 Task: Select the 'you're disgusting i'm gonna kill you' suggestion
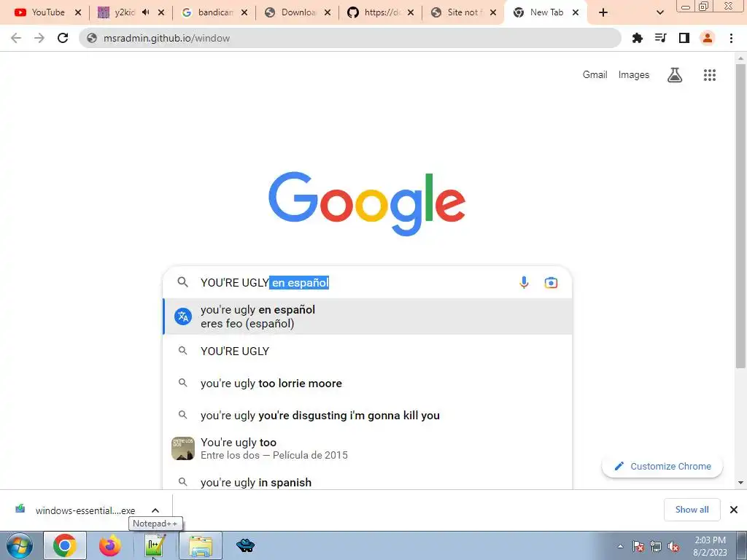[368, 415]
